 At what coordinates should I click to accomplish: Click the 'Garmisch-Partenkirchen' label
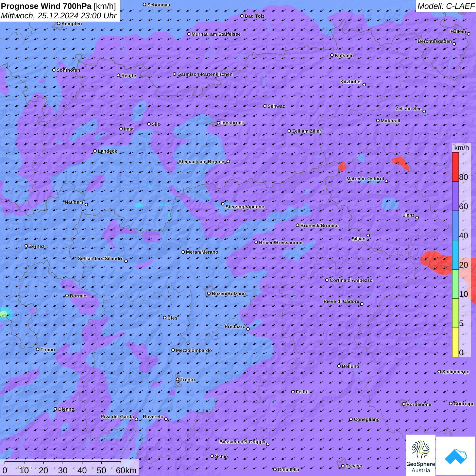tap(205, 74)
